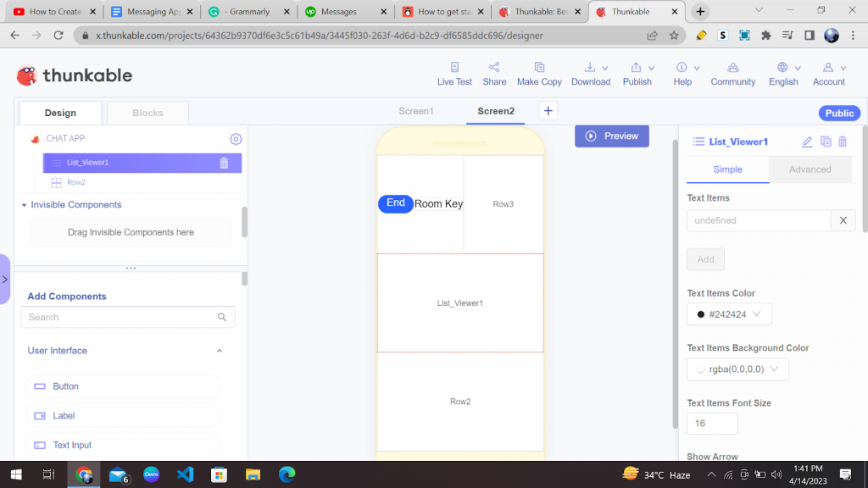This screenshot has height=488, width=868.
Task: Open Make Copy for this project
Action: point(539,73)
